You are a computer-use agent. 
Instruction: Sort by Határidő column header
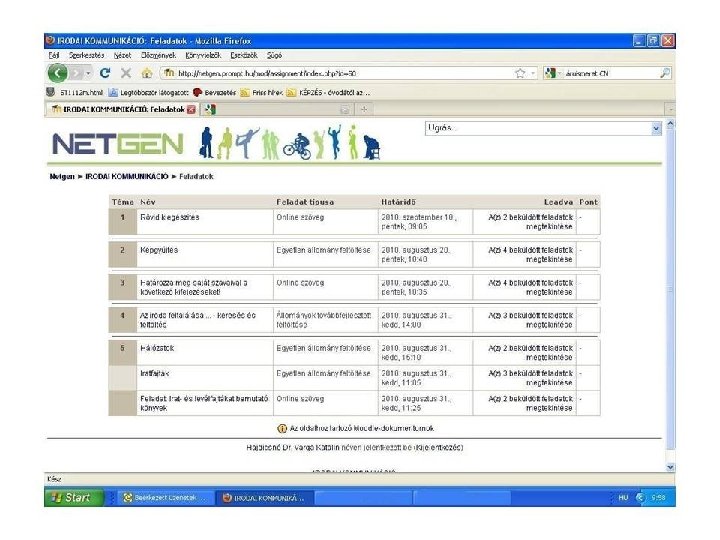398,202
